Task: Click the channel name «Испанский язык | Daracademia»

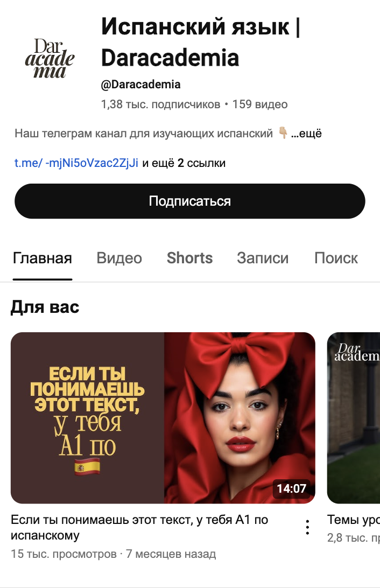Action: tap(200, 42)
